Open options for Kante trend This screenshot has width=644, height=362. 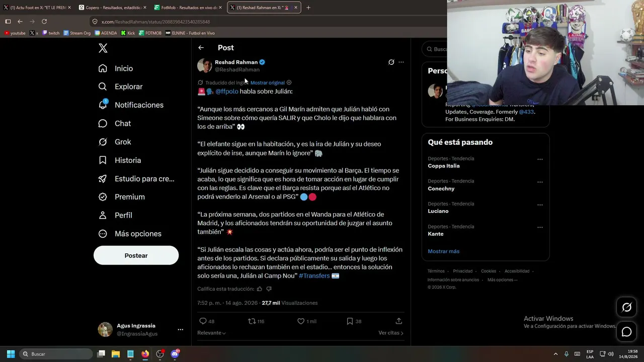point(540,227)
